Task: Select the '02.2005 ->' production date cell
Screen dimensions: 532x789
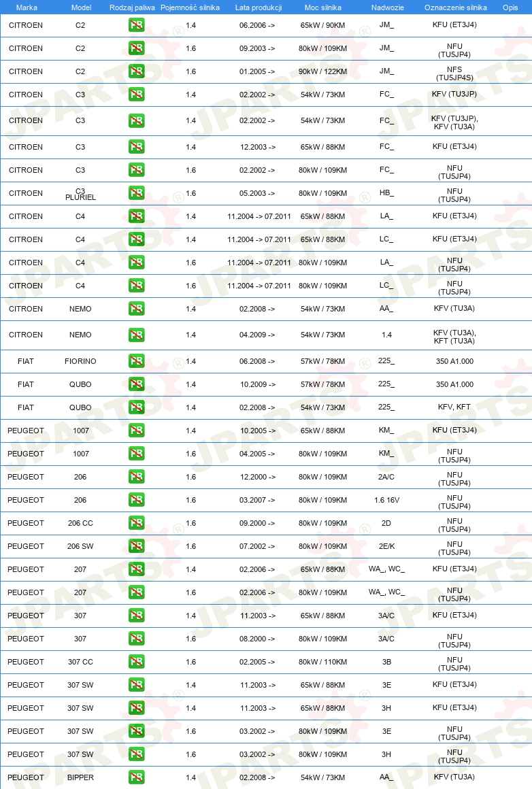Action: coord(257,662)
